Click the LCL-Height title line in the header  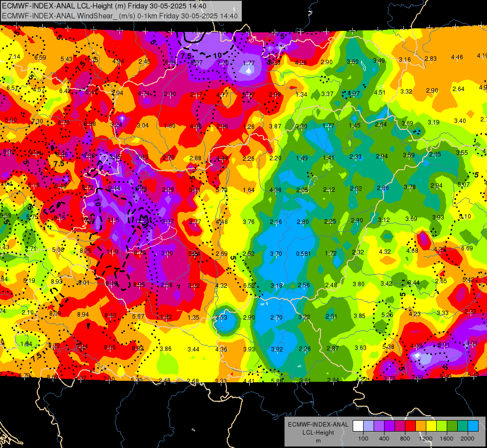(104, 6)
